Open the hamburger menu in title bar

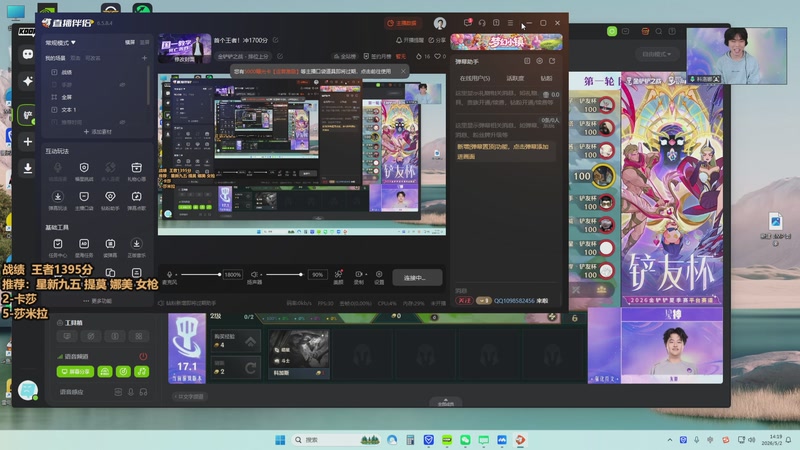point(510,23)
